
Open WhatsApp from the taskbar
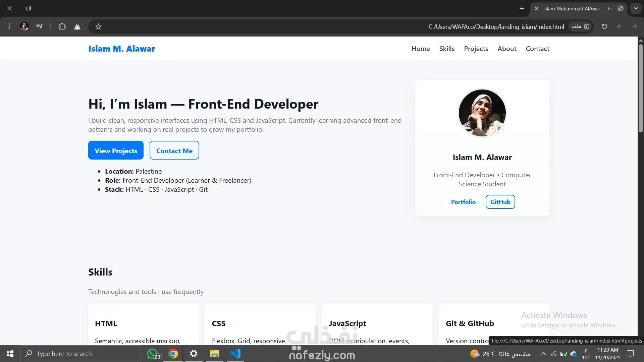[153, 354]
